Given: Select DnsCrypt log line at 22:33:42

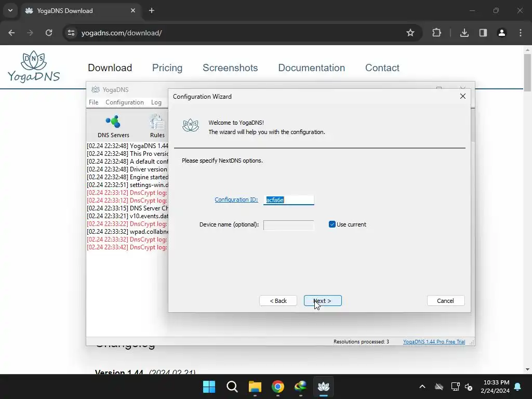Looking at the screenshot, I should (127, 247).
